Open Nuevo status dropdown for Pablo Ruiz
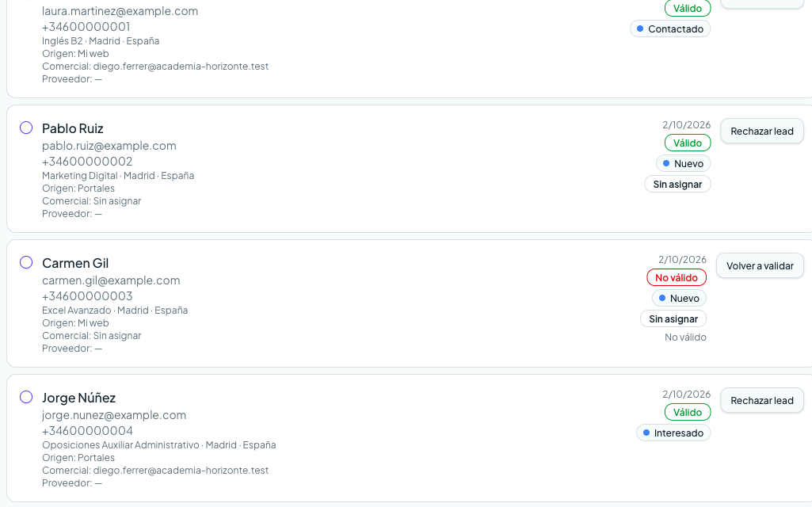Image resolution: width=812 pixels, height=507 pixels. (683, 164)
